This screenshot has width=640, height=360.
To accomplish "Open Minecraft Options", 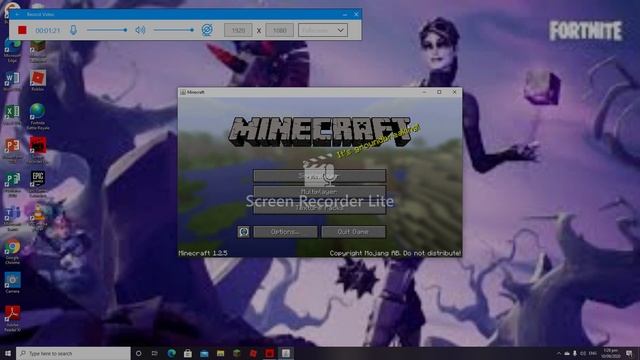I will (285, 232).
